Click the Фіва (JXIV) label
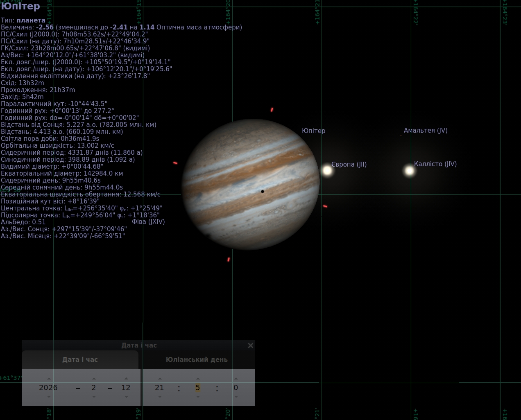The height and width of the screenshot is (420, 521). click(148, 222)
